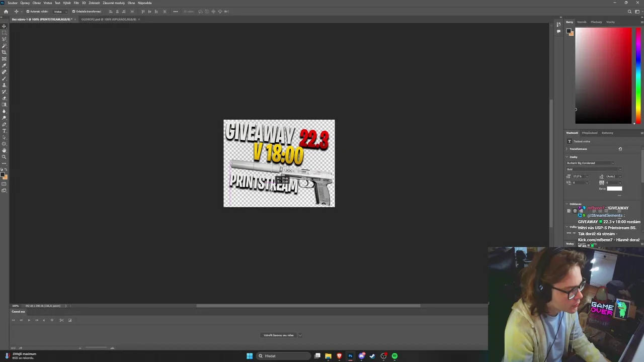Select the Pen tool
This screenshot has height=362, width=644.
tap(4, 124)
